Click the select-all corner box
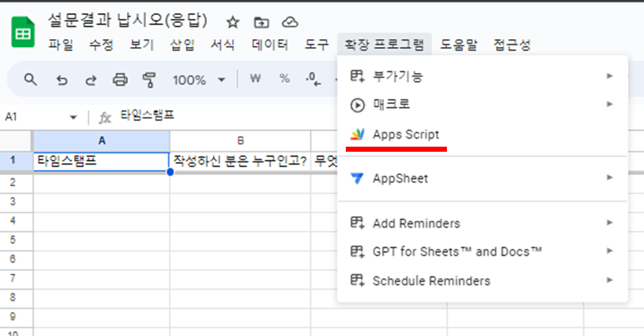 (x=16, y=141)
